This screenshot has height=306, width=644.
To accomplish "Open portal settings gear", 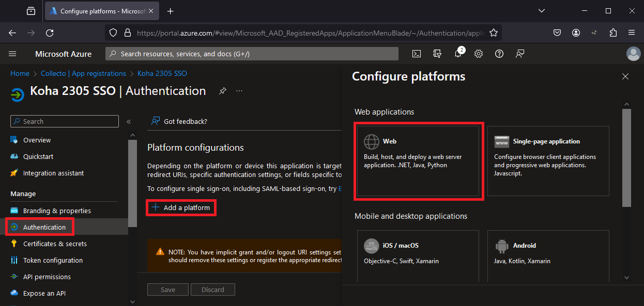I will [x=479, y=54].
